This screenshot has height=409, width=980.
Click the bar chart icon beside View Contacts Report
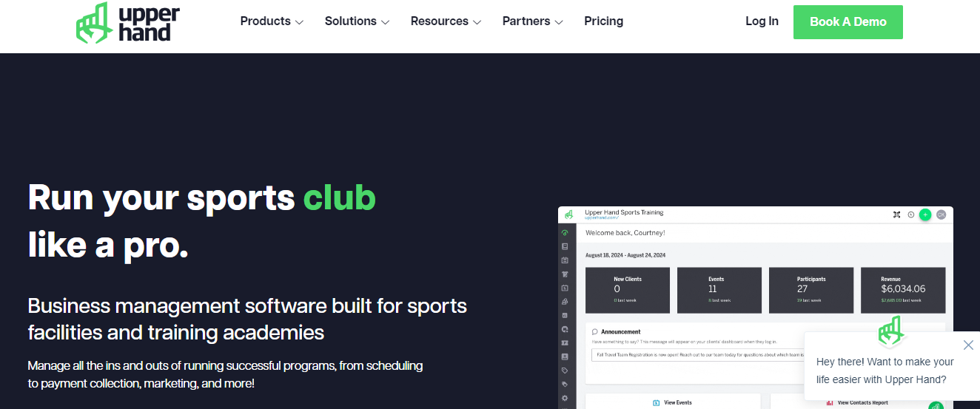[828, 403]
